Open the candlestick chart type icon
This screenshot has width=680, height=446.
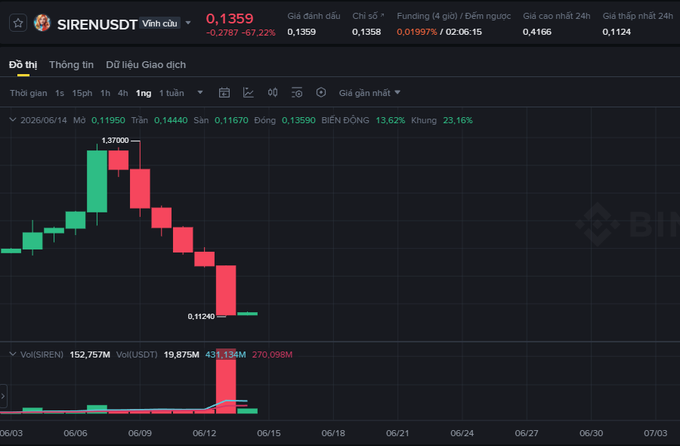click(272, 92)
